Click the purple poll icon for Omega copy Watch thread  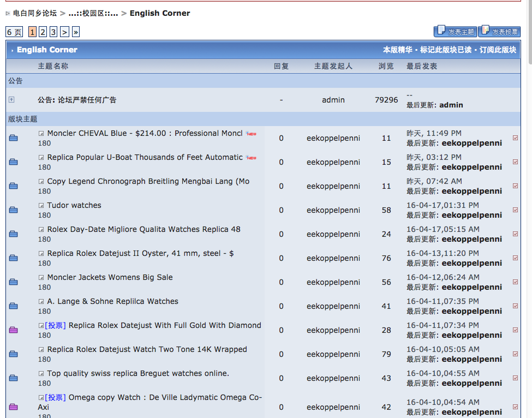[14, 407]
